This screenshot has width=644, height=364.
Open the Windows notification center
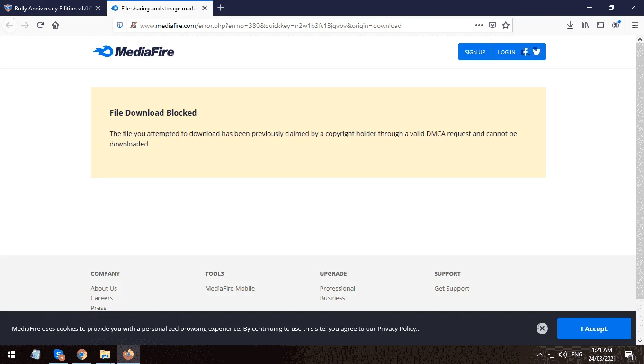(x=629, y=355)
